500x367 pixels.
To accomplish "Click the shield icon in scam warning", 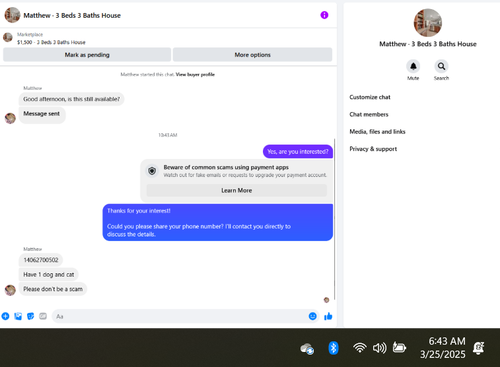I will (152, 171).
